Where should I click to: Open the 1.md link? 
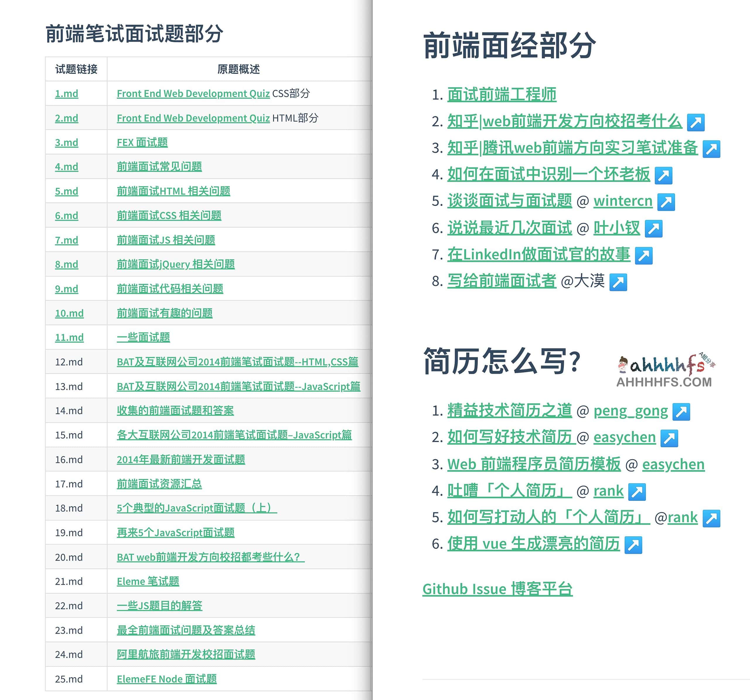67,93
